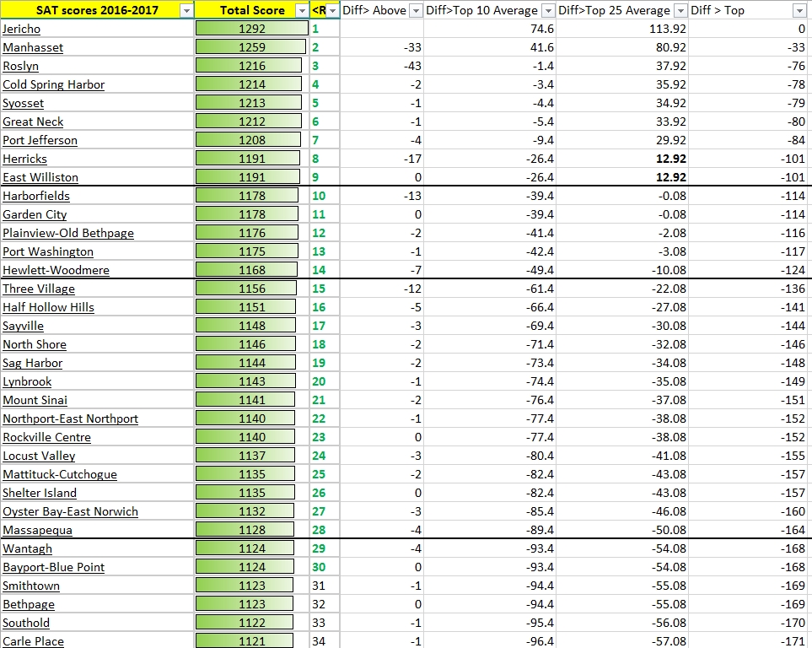Open the Great Neck link
This screenshot has width=812, height=648.
[33, 121]
